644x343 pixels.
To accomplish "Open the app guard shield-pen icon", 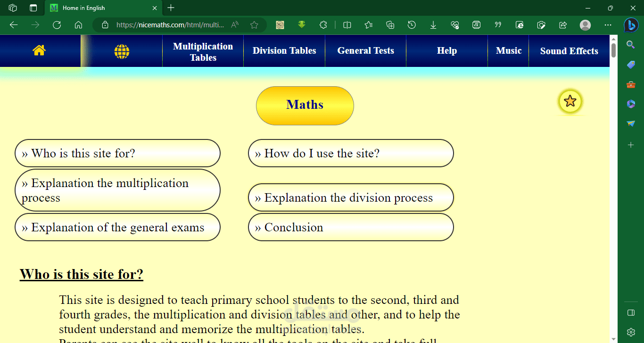I will [x=541, y=25].
